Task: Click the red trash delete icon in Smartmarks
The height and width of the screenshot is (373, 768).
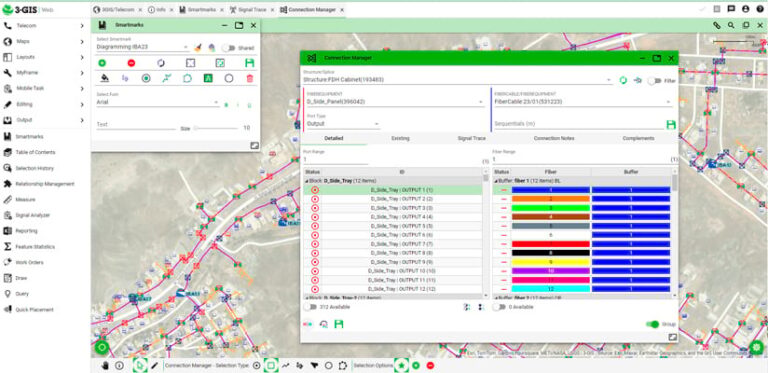Action: pyautogui.click(x=250, y=78)
